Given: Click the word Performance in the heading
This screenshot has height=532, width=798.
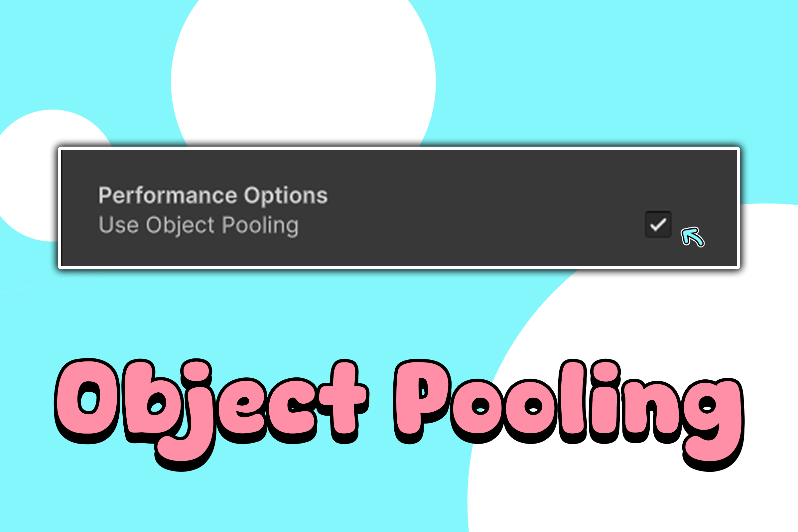Looking at the screenshot, I should (x=168, y=196).
